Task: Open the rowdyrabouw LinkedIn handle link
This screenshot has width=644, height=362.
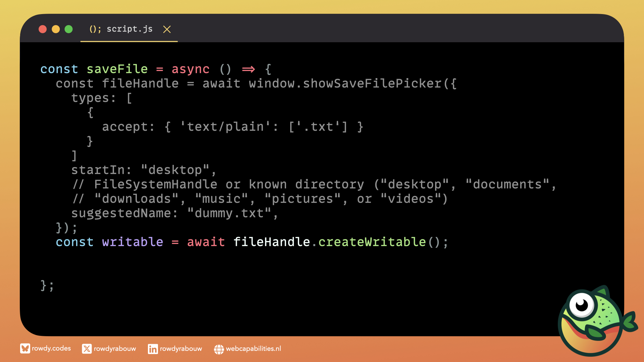Action: (x=181, y=349)
